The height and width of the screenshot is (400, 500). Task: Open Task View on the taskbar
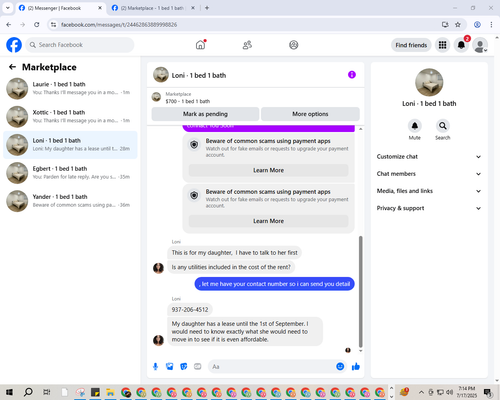click(x=47, y=392)
